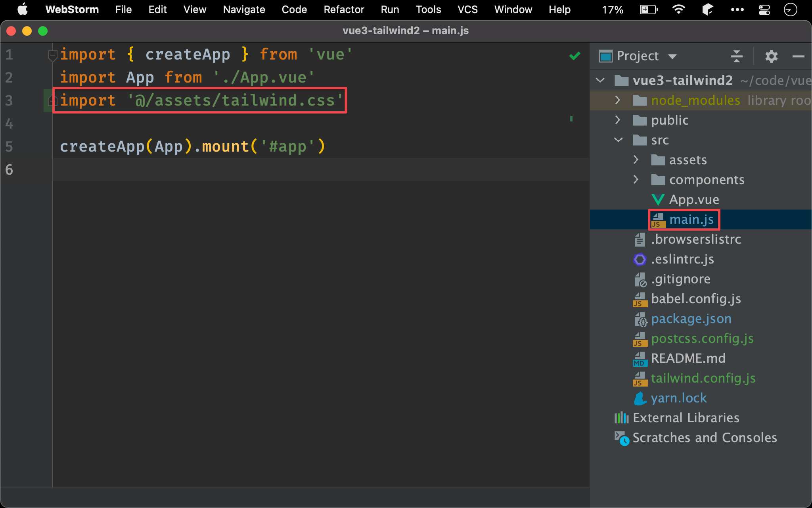Screen dimensions: 812x508
Task: Select tailwind.config.js file
Action: tap(703, 378)
